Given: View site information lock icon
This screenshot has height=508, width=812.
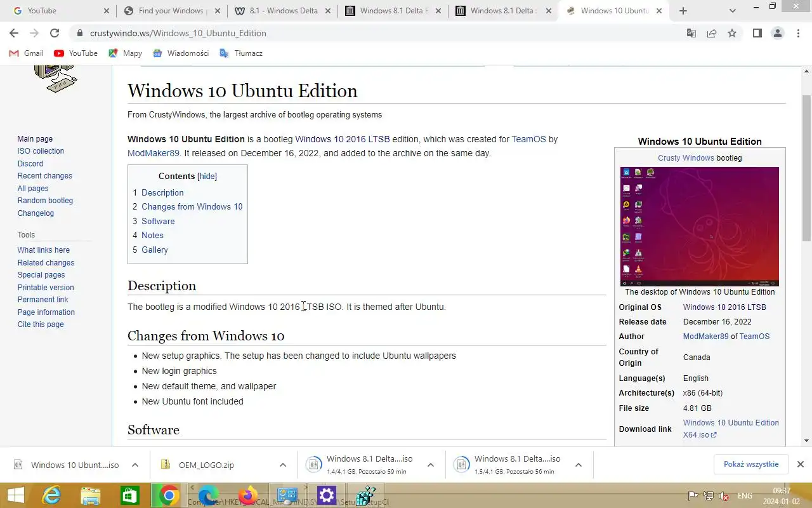Looking at the screenshot, I should (x=79, y=33).
